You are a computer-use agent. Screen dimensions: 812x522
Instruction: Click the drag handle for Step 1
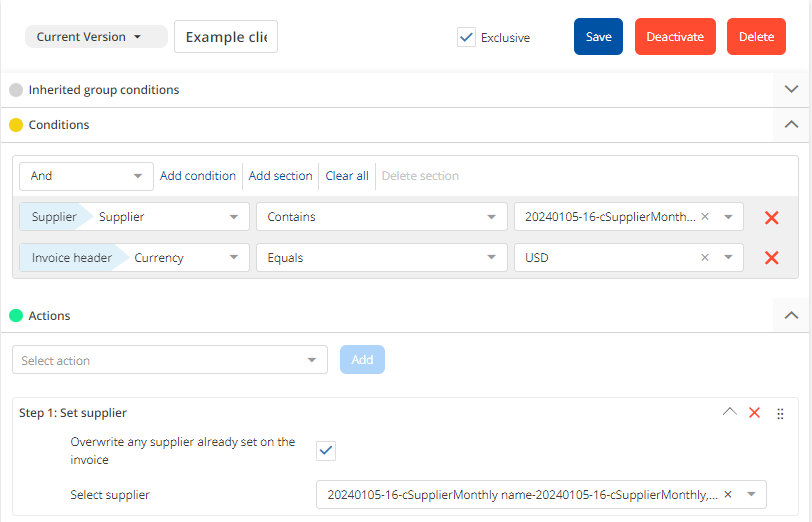click(x=780, y=413)
